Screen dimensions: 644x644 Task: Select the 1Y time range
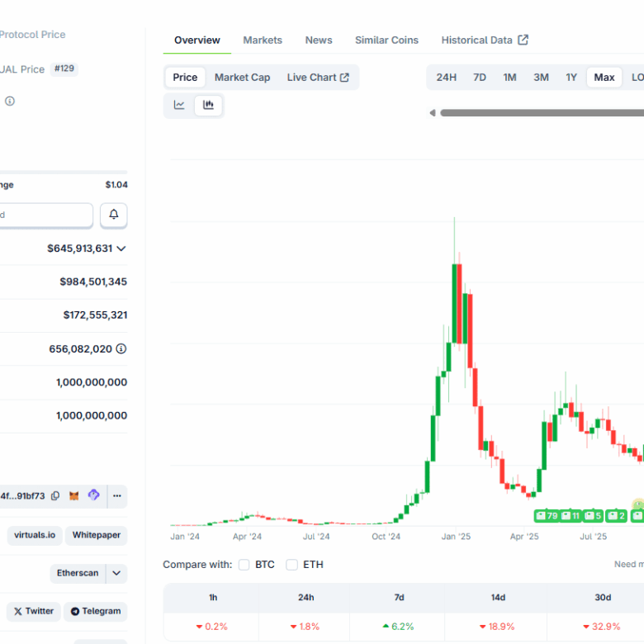(571, 77)
